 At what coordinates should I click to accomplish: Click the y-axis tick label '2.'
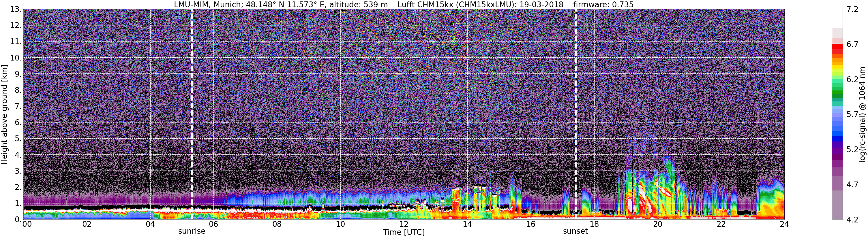point(18,187)
